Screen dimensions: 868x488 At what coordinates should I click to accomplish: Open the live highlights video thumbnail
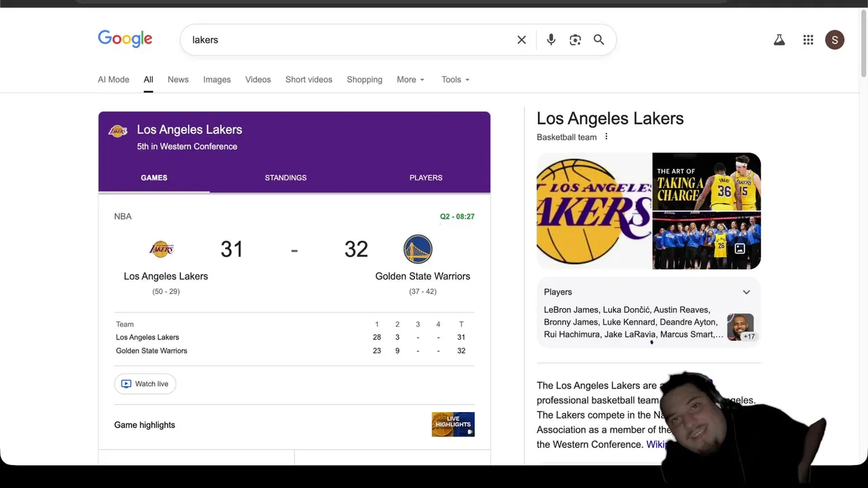point(453,424)
